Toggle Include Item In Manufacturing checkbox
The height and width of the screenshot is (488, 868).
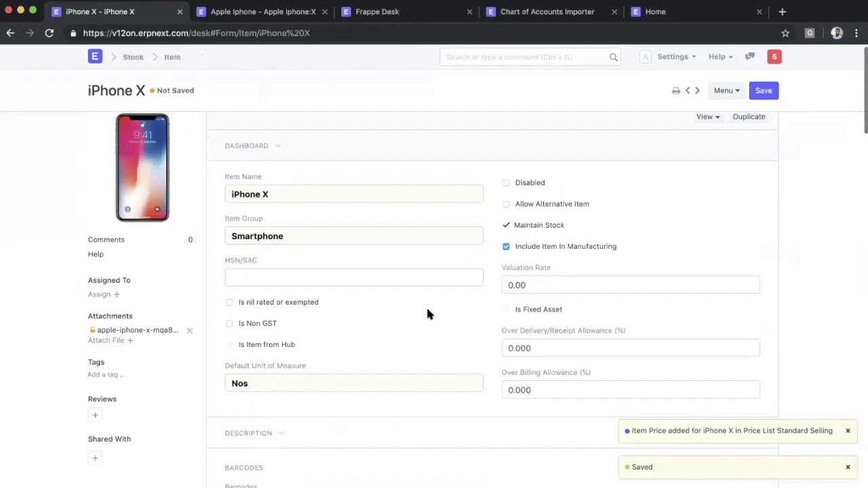[506, 247]
